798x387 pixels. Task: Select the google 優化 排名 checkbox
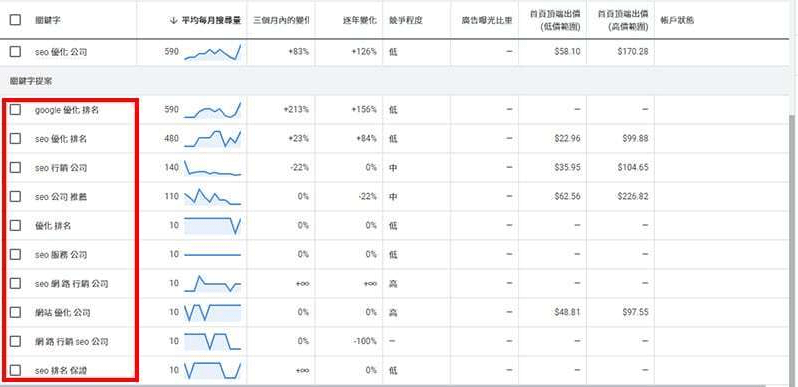point(16,109)
